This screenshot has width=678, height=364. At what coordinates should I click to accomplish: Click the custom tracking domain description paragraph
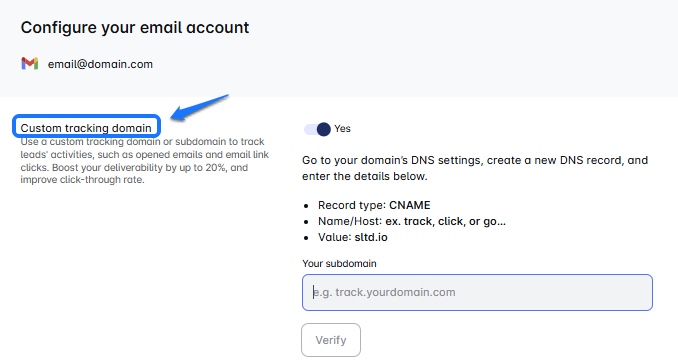(x=145, y=160)
